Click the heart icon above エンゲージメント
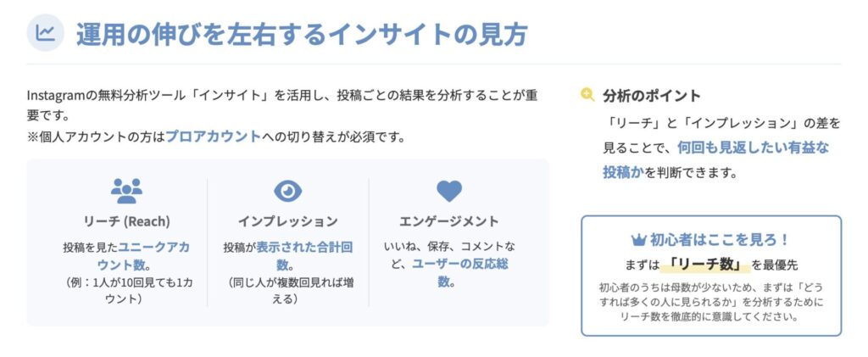The image size is (868, 357). click(x=449, y=191)
